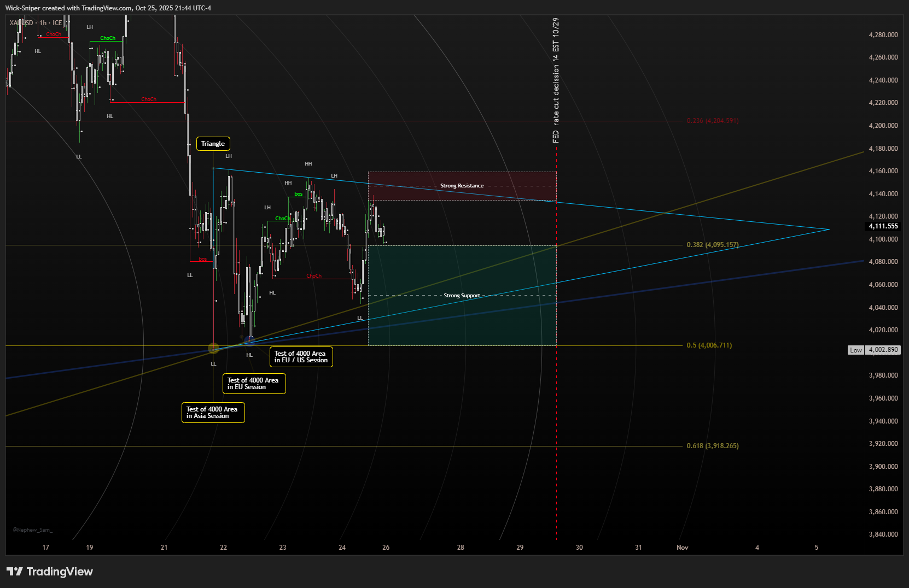Click the 4,060.000 price axis label

883,285
